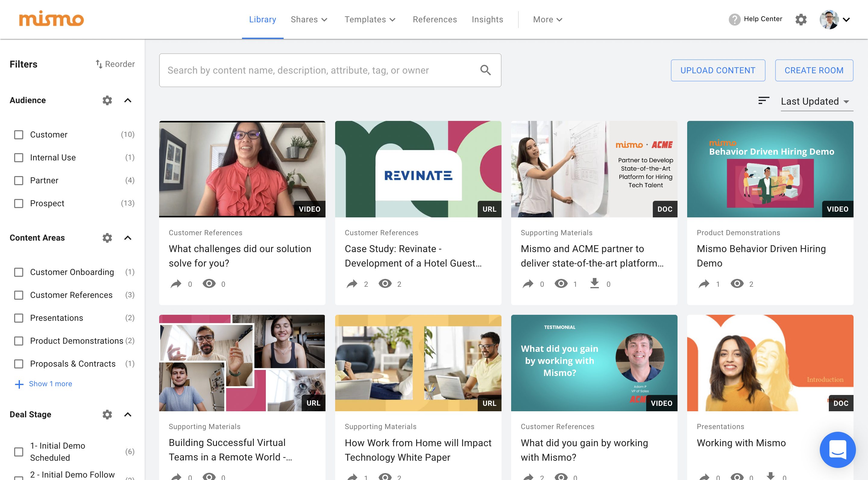Click the UPLOAD CONTENT button
The width and height of the screenshot is (868, 480).
(717, 71)
